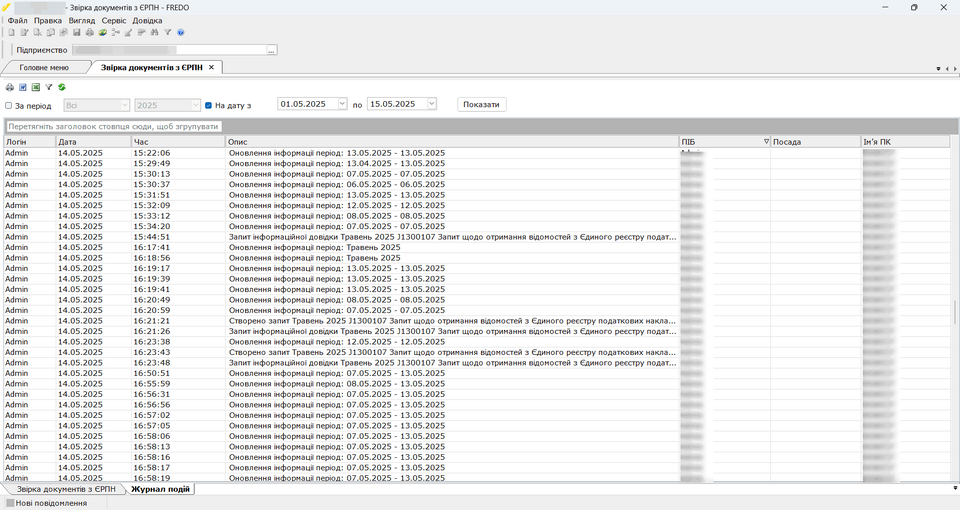Select the Запит інформаційної довідки row at 16:23:48

point(476,362)
